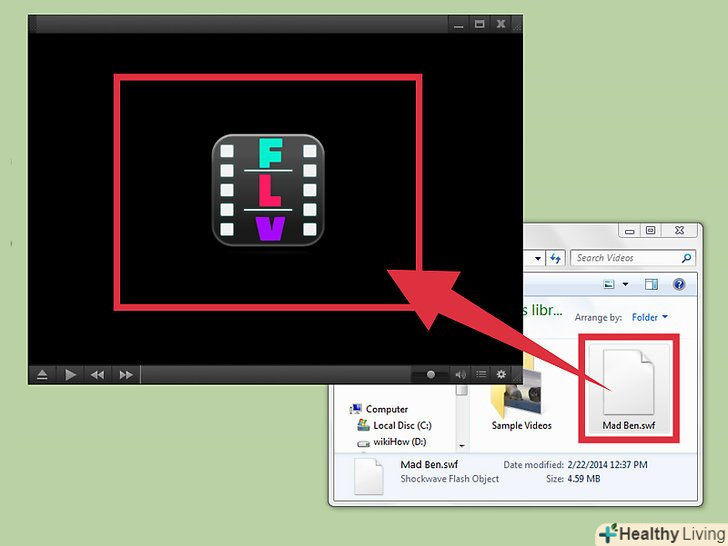Click the rewind button in player
This screenshot has height=546, width=728.
(98, 374)
